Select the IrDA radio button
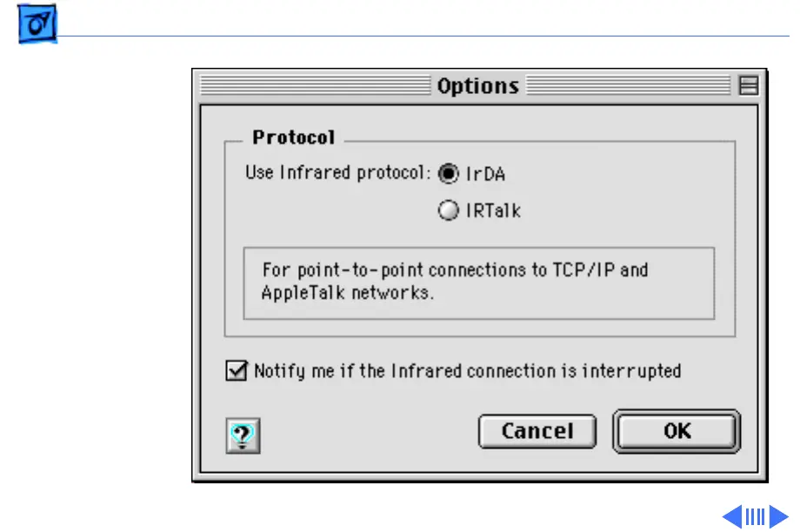 tap(449, 174)
